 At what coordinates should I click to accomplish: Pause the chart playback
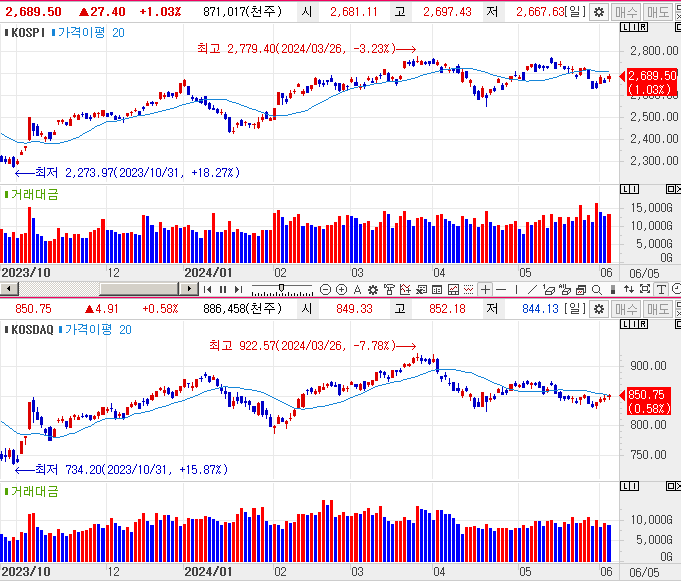pos(223,290)
